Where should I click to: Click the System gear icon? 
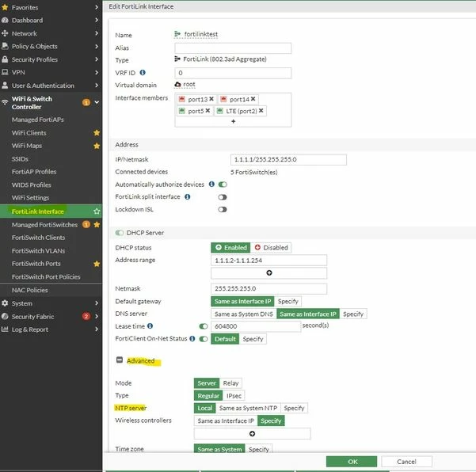coord(5,303)
